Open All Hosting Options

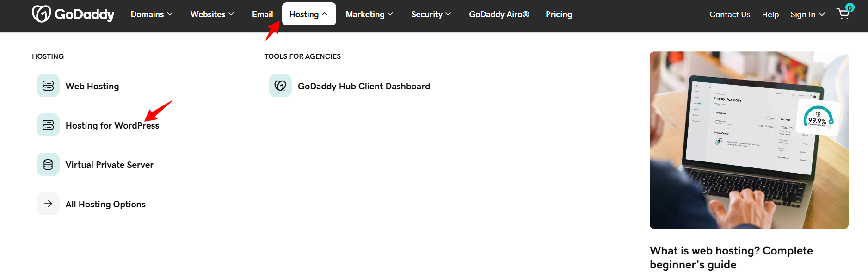[105, 204]
